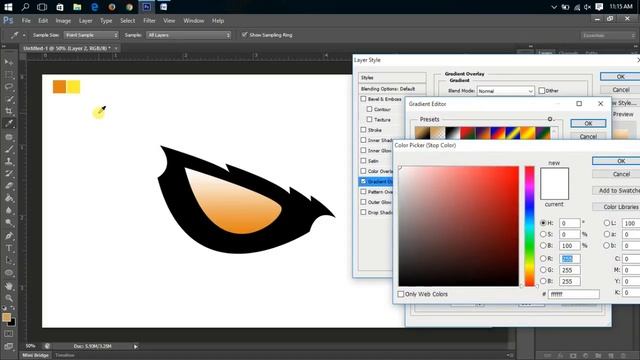Click the Windows Start button

pos(8,7)
